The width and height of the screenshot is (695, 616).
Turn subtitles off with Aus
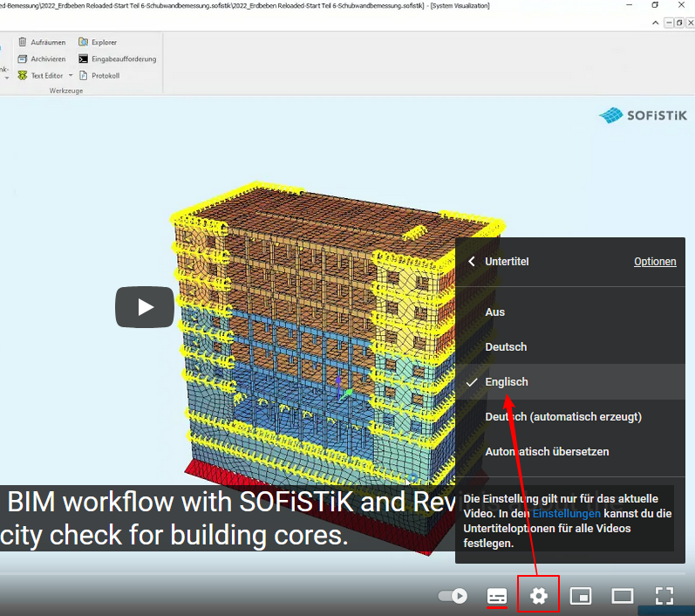[x=570, y=312]
